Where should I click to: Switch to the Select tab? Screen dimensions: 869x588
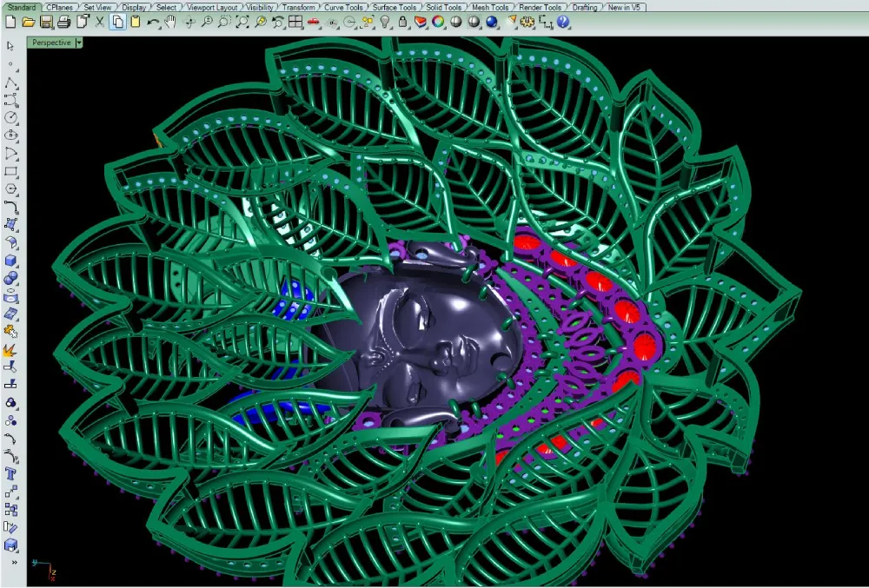click(x=166, y=7)
